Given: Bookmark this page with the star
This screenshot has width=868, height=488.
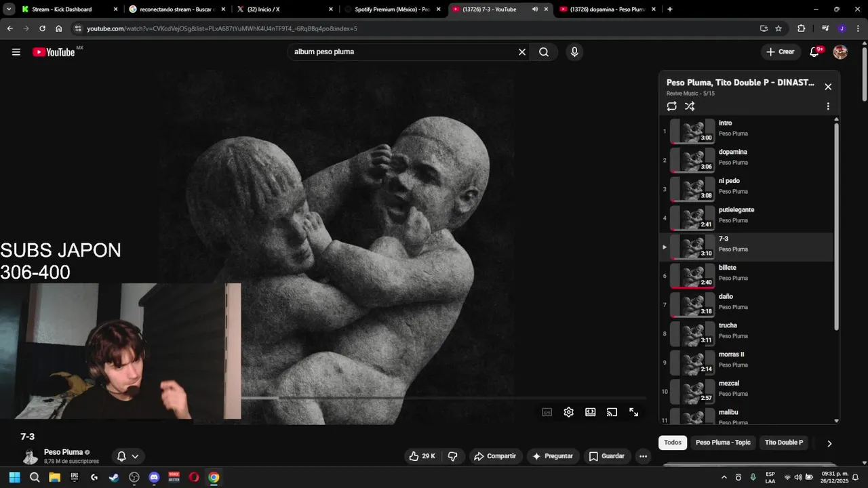Looking at the screenshot, I should pyautogui.click(x=778, y=28).
